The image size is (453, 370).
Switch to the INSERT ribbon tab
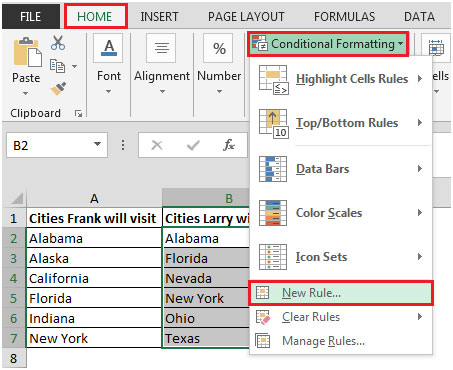point(159,17)
